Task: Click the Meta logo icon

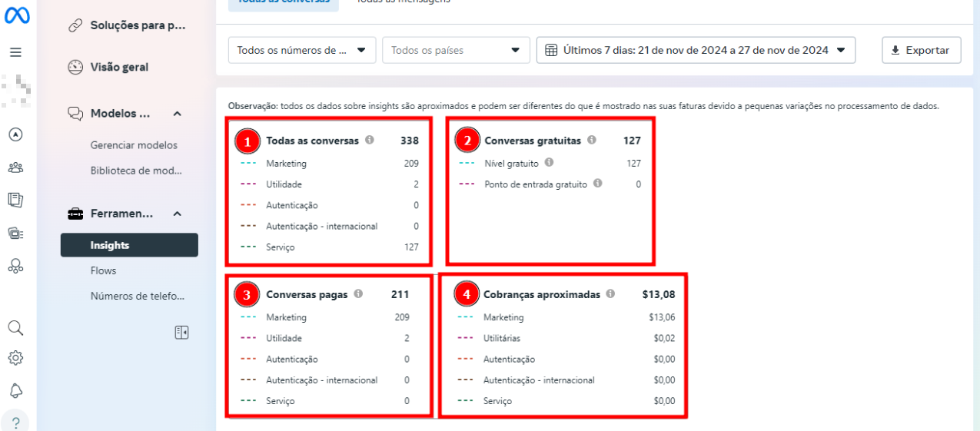Action: click(x=16, y=18)
